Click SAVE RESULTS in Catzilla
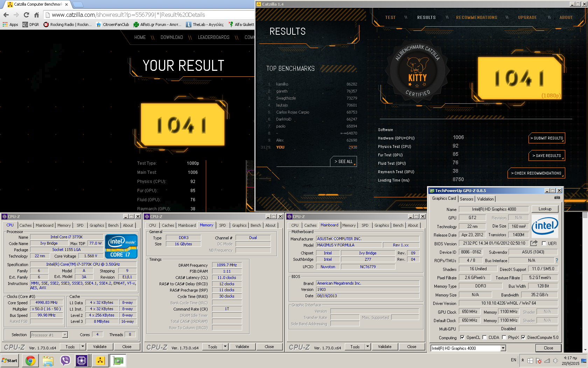Image resolution: width=588 pixels, height=368 pixels. [547, 156]
